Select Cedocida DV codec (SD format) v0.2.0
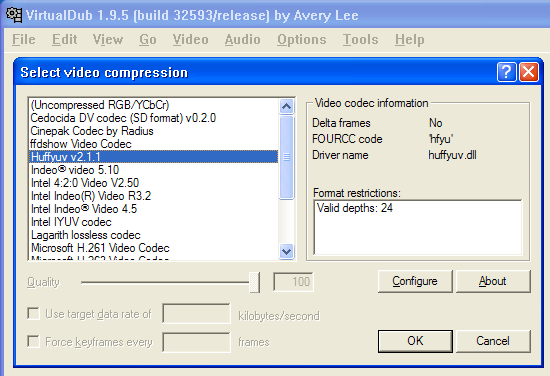 click(154, 118)
